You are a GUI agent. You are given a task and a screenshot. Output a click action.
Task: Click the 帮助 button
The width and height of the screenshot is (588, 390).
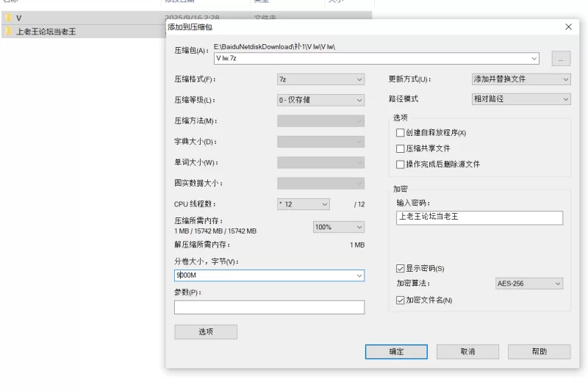[x=539, y=352]
